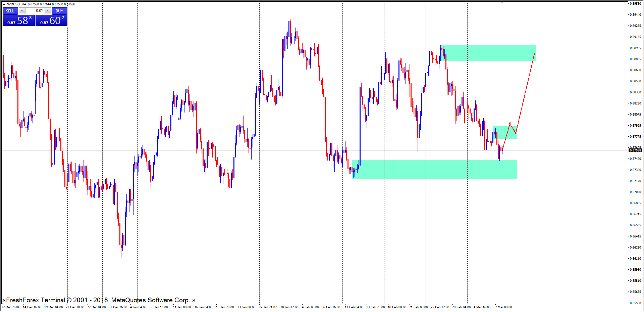Click the BUY button
Image resolution: width=644 pixels, height=312 pixels.
tap(59, 11)
